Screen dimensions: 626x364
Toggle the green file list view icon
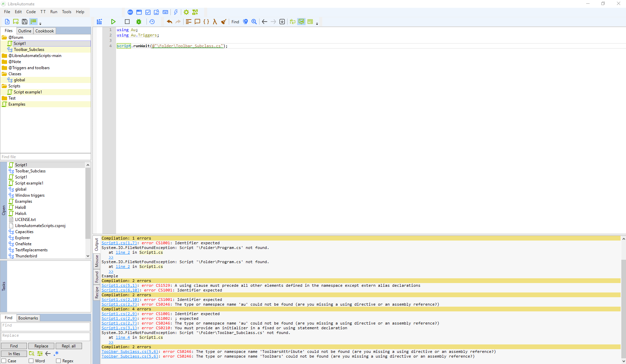[x=33, y=22]
